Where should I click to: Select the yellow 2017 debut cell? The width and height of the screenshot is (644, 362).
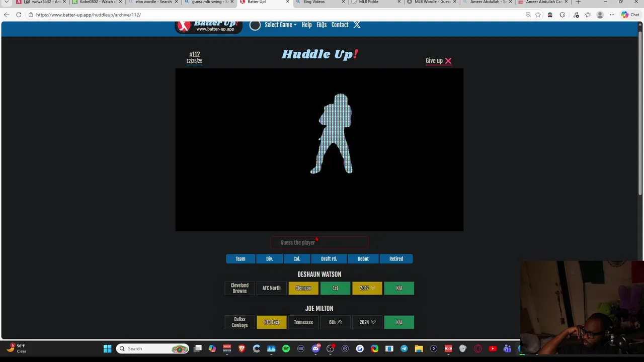click(x=367, y=288)
